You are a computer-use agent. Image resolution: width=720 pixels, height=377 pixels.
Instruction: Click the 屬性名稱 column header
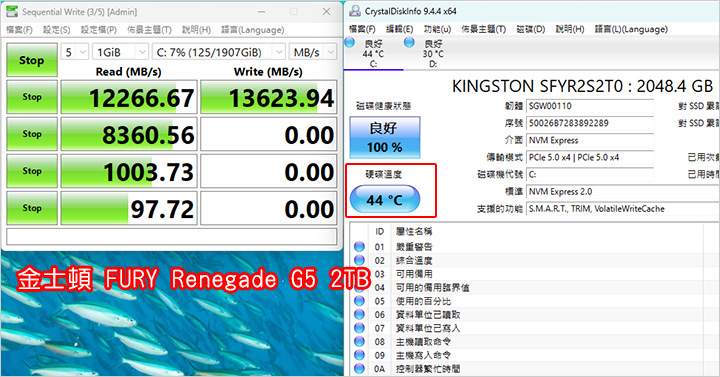(x=414, y=231)
